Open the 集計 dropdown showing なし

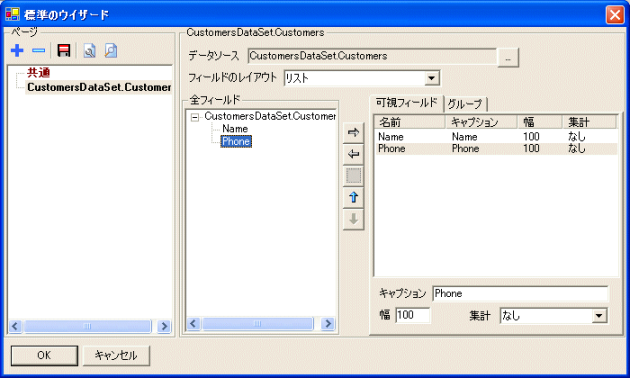click(599, 316)
